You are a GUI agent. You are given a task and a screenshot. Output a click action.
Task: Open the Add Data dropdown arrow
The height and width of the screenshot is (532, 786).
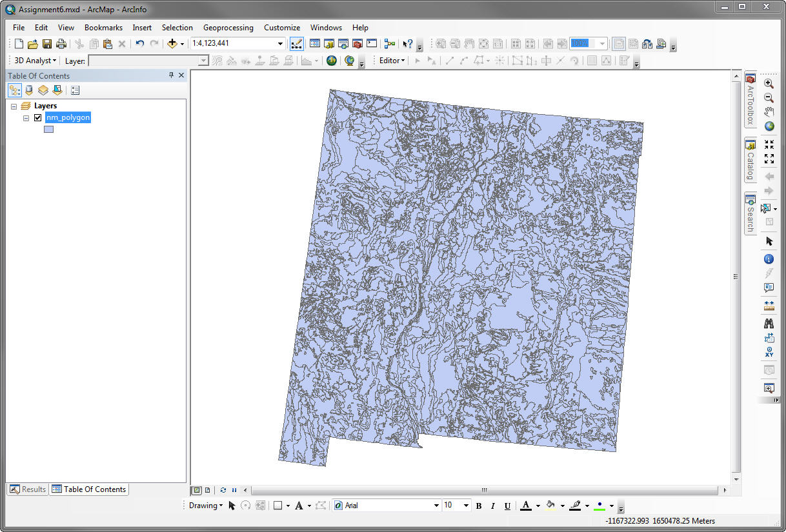coord(183,44)
